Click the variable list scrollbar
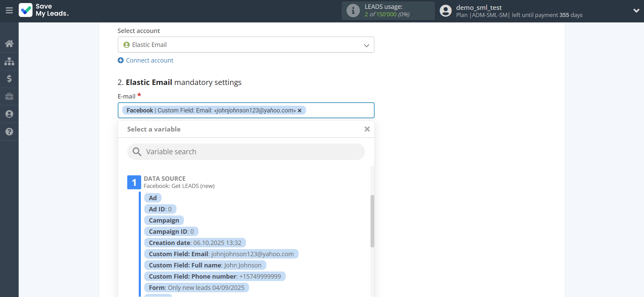The height and width of the screenshot is (297, 644). (x=372, y=221)
